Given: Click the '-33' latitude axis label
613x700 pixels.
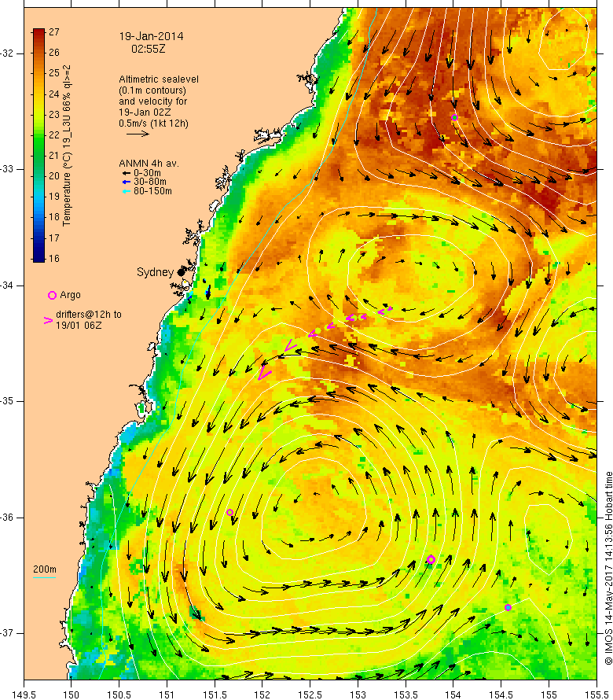Looking at the screenshot, I should pos(7,169).
